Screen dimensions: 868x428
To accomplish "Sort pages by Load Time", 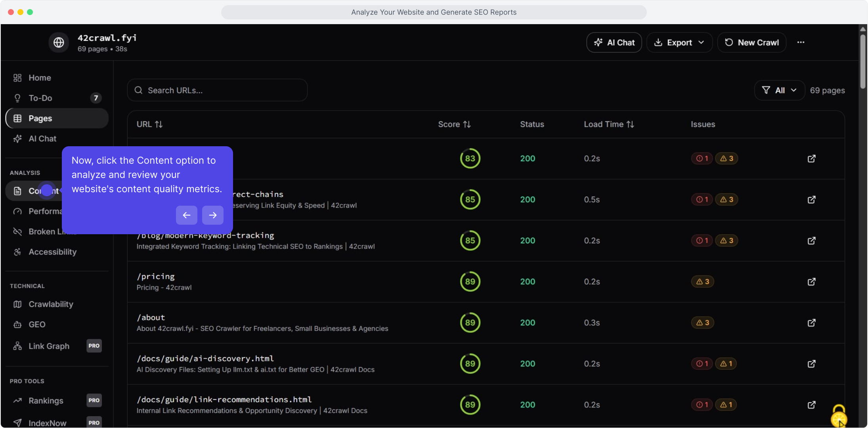I will click(x=609, y=124).
